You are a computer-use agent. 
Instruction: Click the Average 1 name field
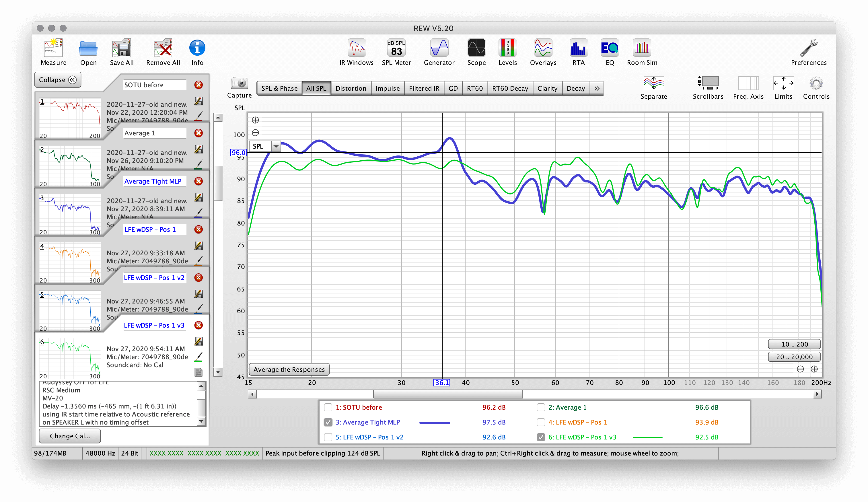coord(155,133)
